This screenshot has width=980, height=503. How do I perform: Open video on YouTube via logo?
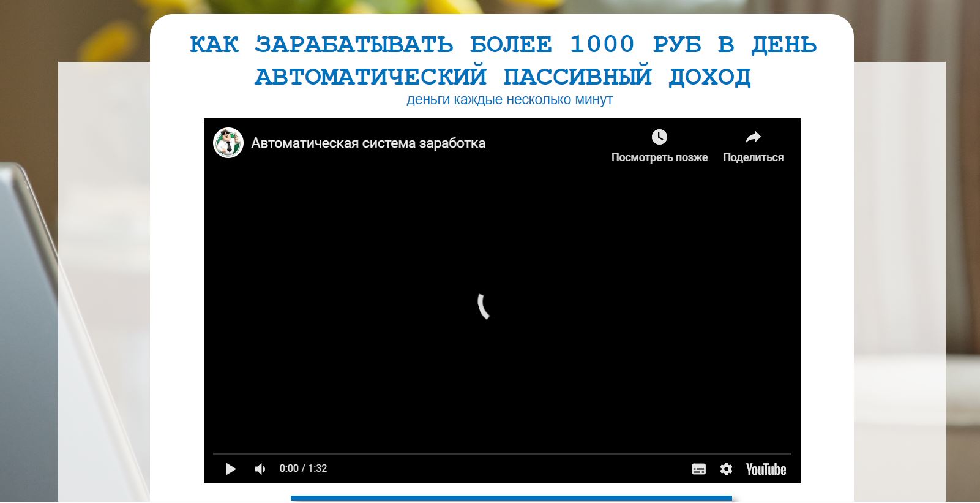coord(766,469)
